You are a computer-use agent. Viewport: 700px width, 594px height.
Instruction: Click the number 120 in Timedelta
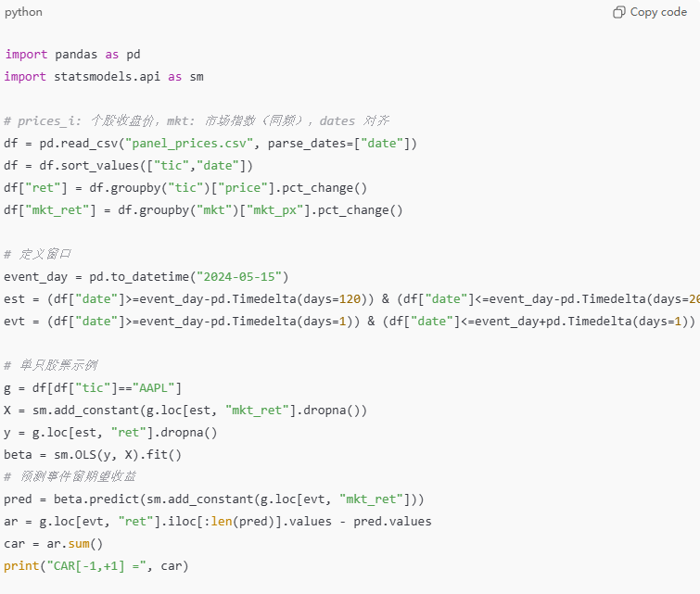click(x=350, y=299)
